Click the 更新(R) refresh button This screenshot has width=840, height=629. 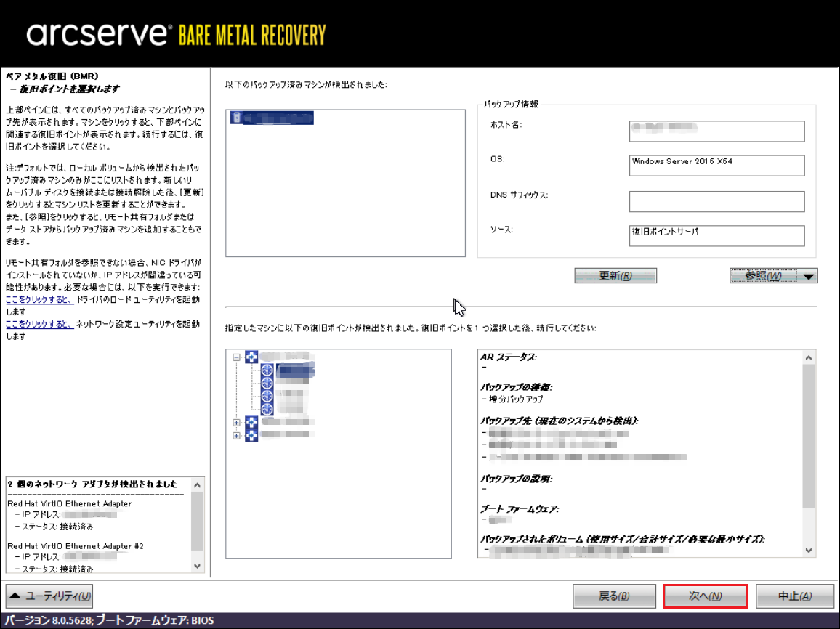615,276
